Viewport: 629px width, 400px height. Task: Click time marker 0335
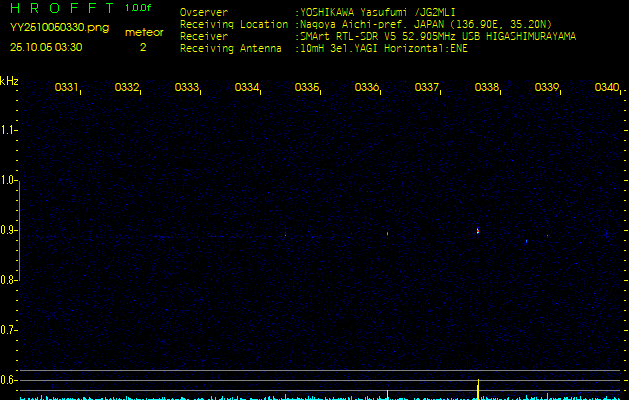(306, 87)
